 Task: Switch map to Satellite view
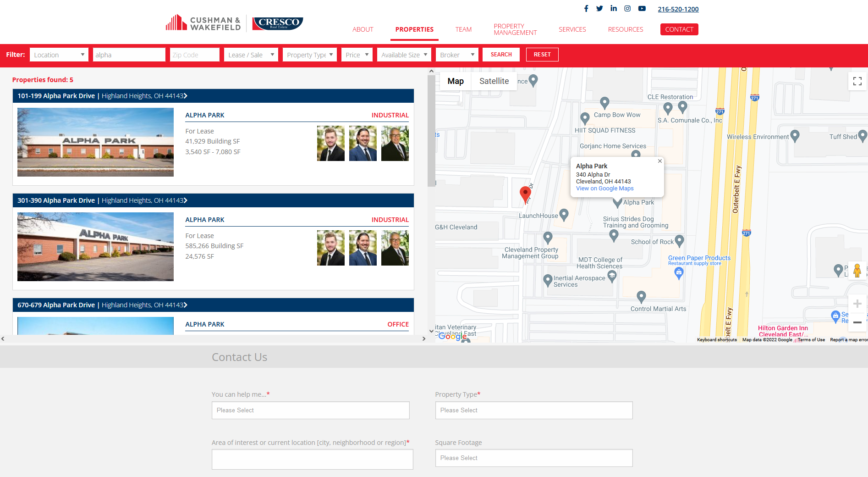pyautogui.click(x=494, y=81)
